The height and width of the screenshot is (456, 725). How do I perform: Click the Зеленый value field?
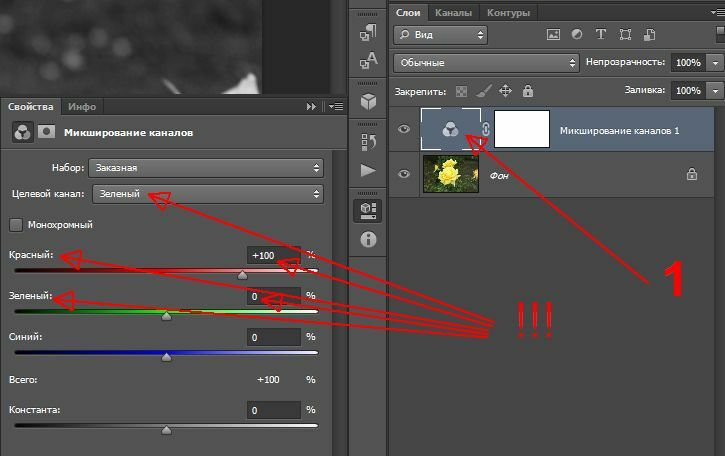pos(274,296)
